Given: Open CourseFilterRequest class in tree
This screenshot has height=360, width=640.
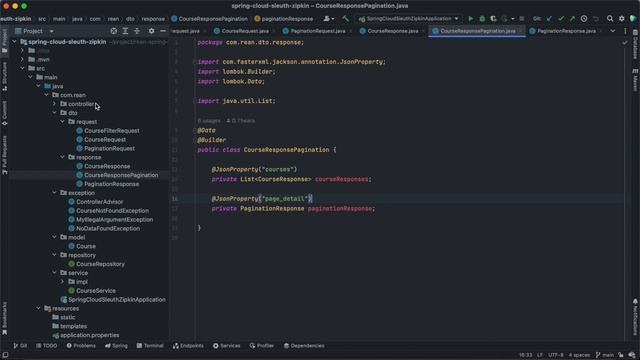Looking at the screenshot, I should (111, 131).
